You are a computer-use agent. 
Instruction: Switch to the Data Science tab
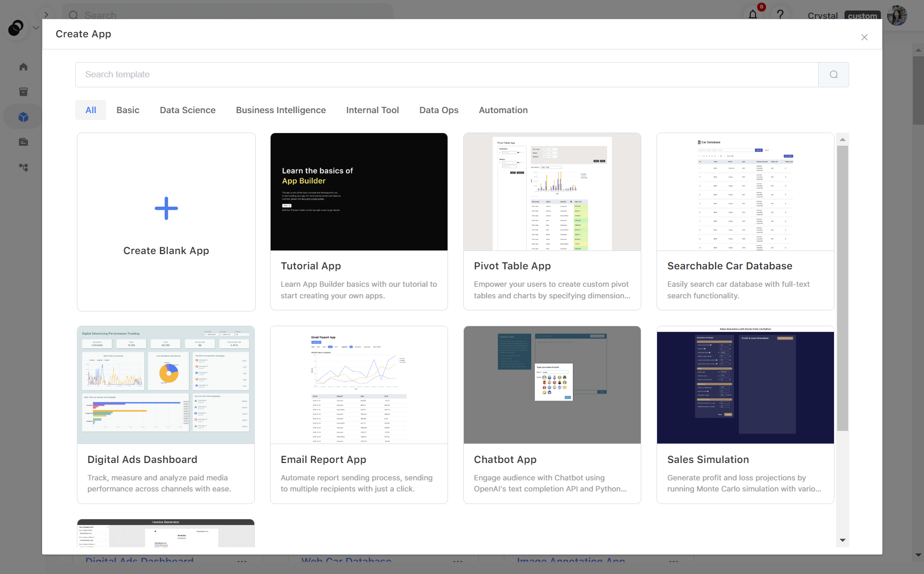(187, 110)
